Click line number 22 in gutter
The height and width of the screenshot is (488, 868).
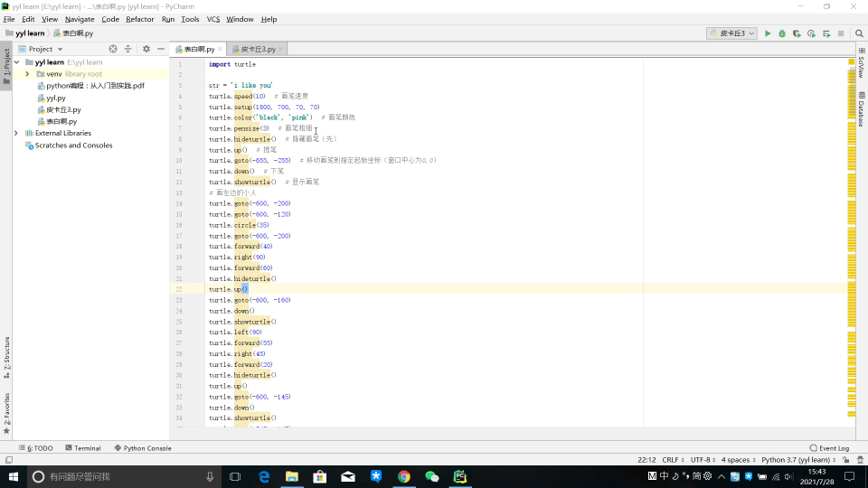coord(179,289)
